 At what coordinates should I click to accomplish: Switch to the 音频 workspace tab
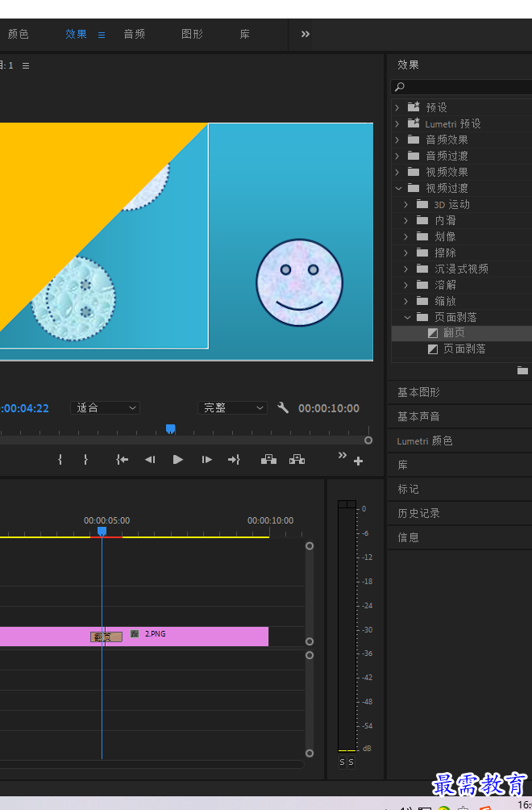[x=134, y=34]
